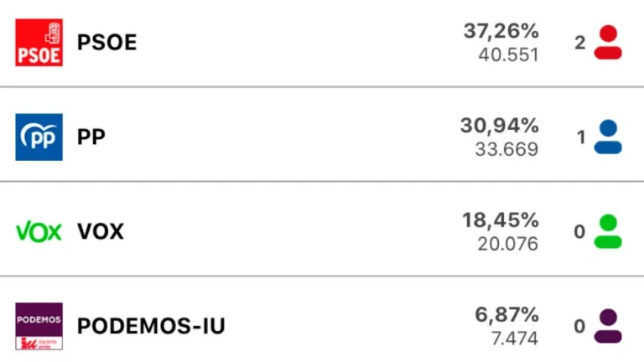Click PP's 30,94% vote percentage

499,126
